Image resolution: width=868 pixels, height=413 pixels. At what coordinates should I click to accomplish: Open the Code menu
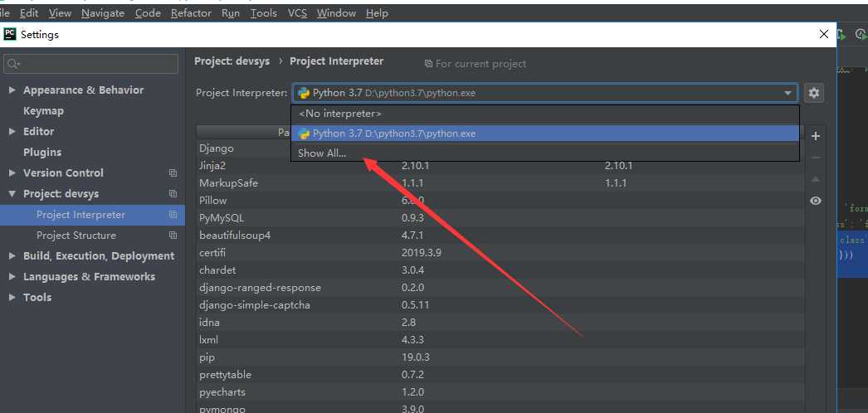[148, 12]
